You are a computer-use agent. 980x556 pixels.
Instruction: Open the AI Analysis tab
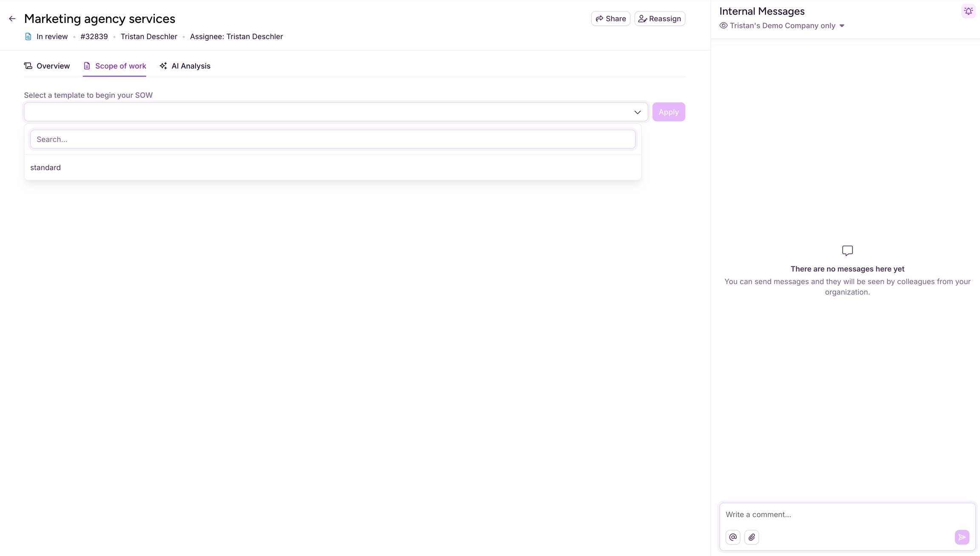(185, 66)
